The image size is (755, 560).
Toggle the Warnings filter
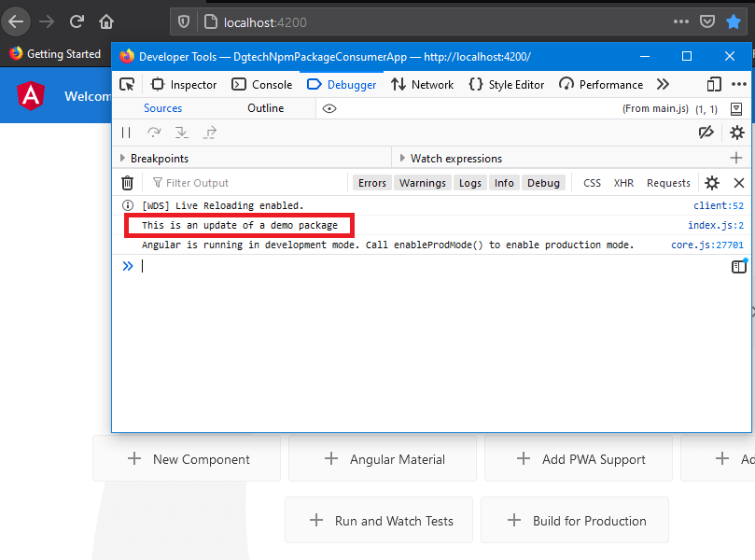[422, 183]
